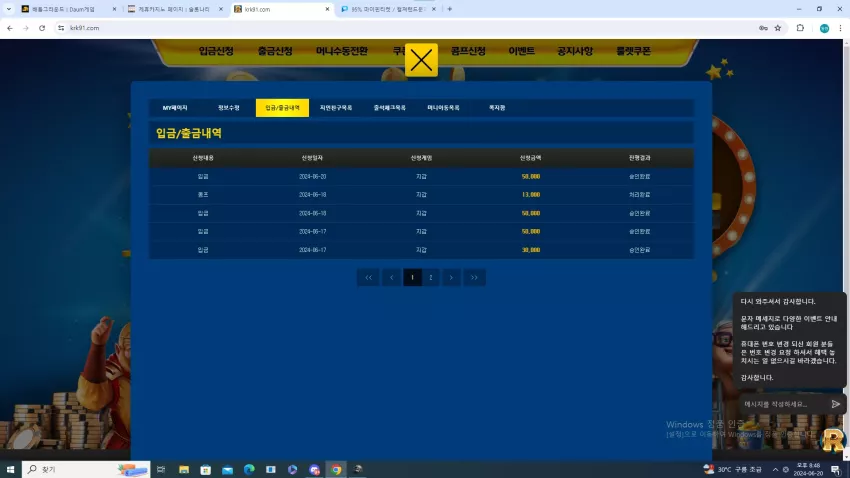Open the 입금신청 menu item
The height and width of the screenshot is (478, 850).
click(x=216, y=51)
